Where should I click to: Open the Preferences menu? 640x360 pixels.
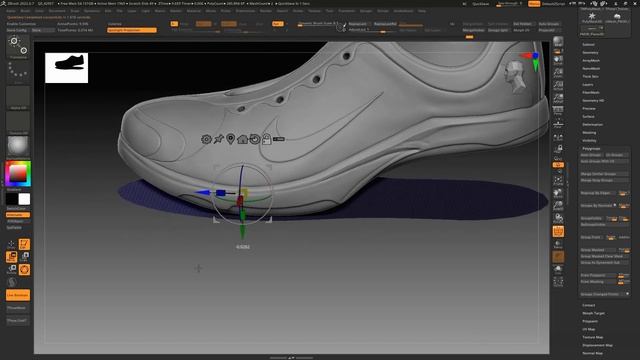pyautogui.click(x=245, y=11)
